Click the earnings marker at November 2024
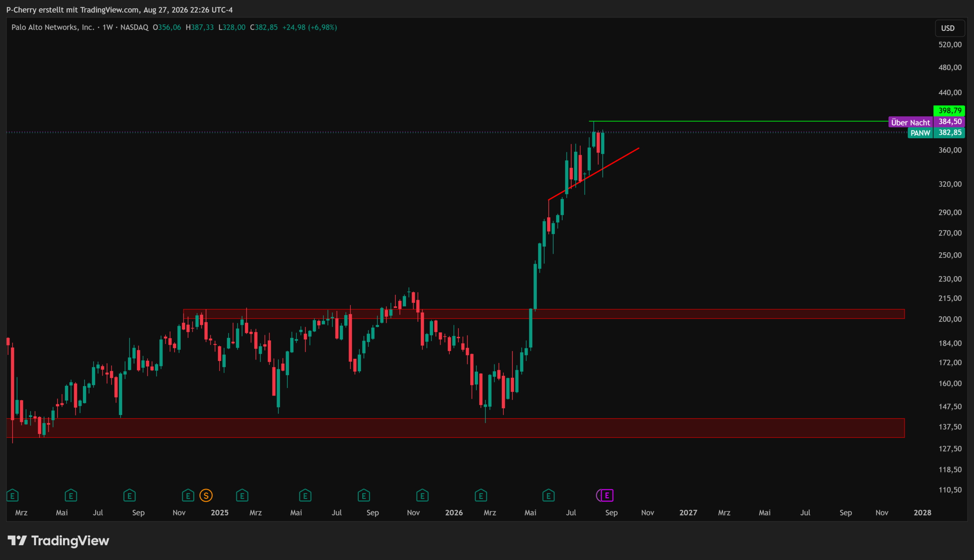 click(x=188, y=495)
